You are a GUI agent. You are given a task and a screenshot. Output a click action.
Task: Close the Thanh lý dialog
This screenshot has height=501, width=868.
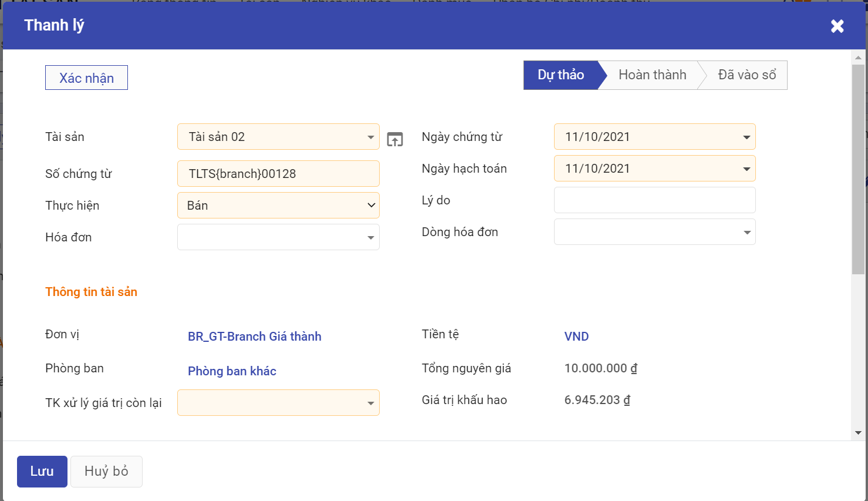tap(837, 26)
